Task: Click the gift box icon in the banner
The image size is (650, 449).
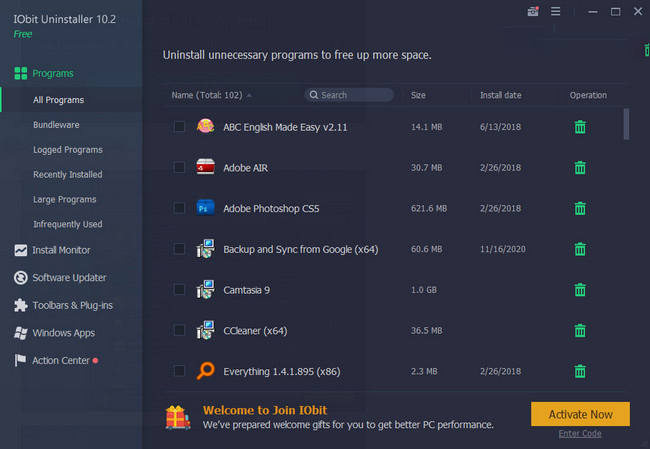Action: click(177, 417)
